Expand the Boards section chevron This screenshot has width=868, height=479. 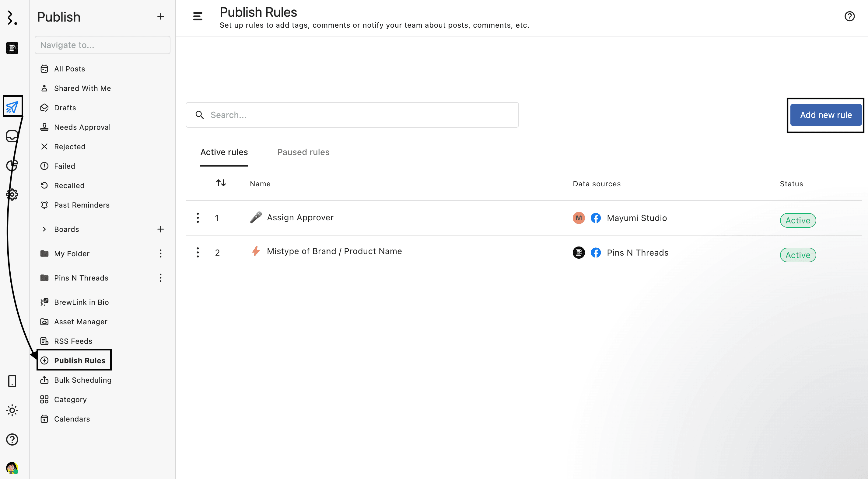pyautogui.click(x=44, y=229)
